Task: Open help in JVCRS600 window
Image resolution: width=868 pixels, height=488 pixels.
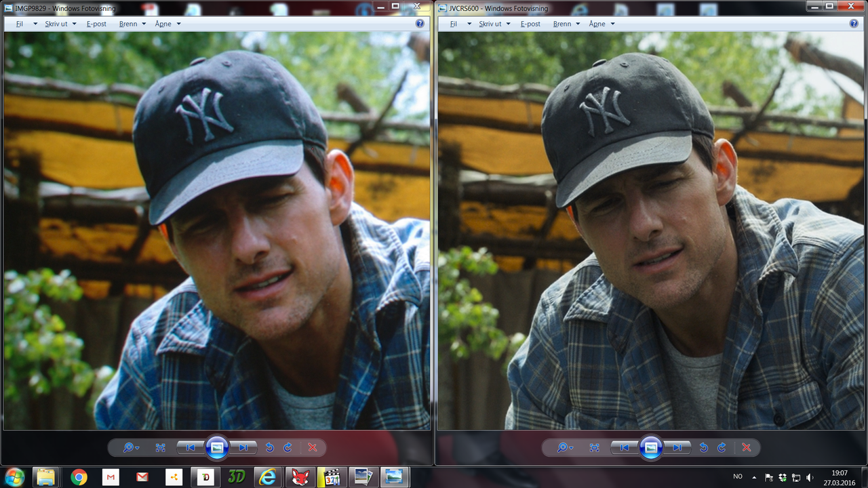Action: pos(854,24)
